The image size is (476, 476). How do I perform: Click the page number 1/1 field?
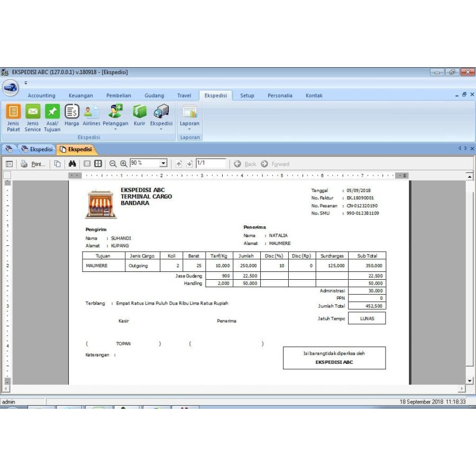[210, 164]
